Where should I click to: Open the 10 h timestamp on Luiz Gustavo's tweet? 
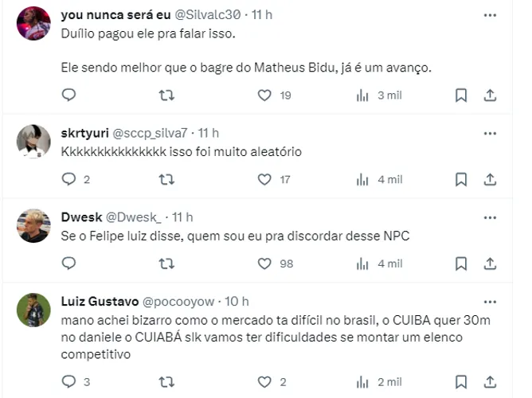[237, 301]
